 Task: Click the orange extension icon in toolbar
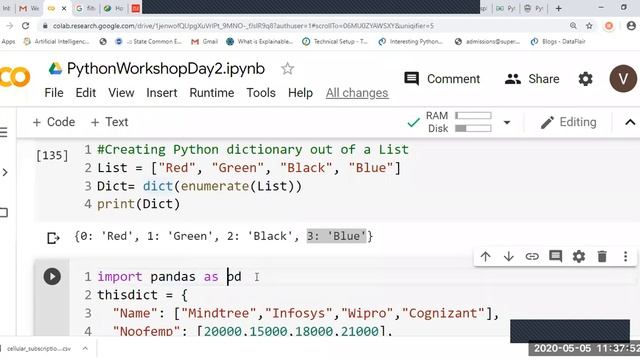click(609, 26)
